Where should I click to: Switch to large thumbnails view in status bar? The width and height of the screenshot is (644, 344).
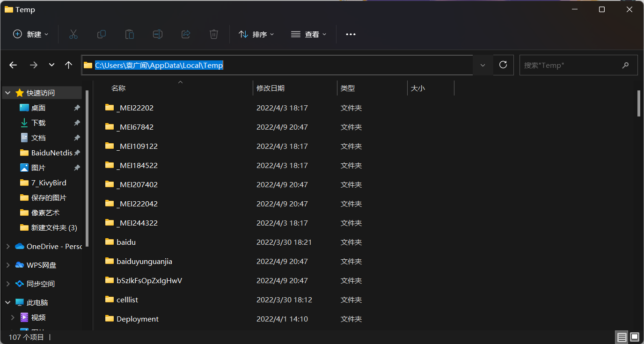(634, 337)
